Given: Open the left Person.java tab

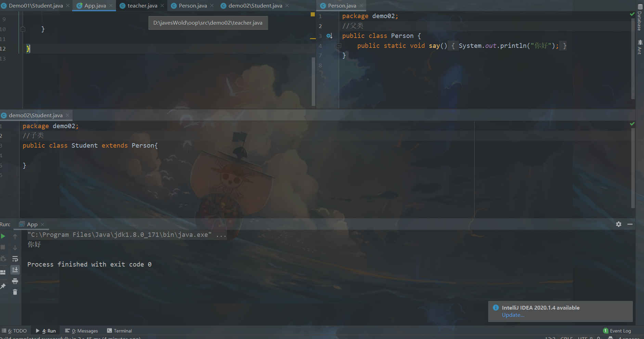Looking at the screenshot, I should 193,5.
